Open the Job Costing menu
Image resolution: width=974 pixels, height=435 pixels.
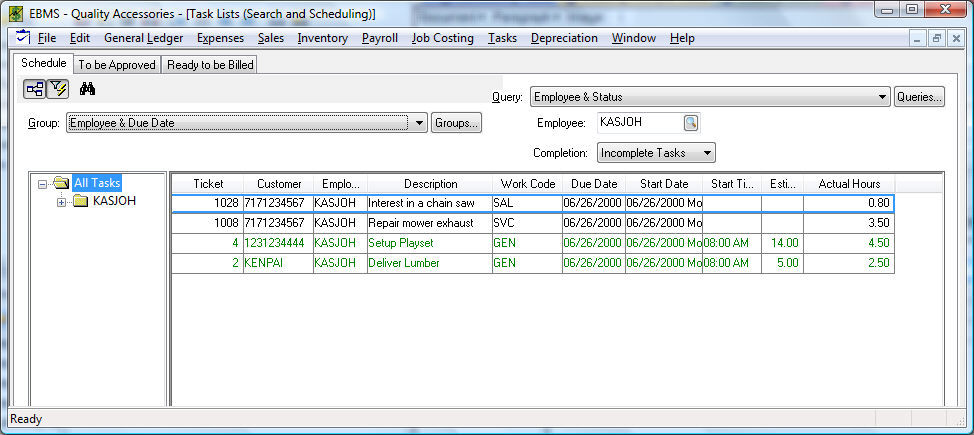pyautogui.click(x=442, y=38)
